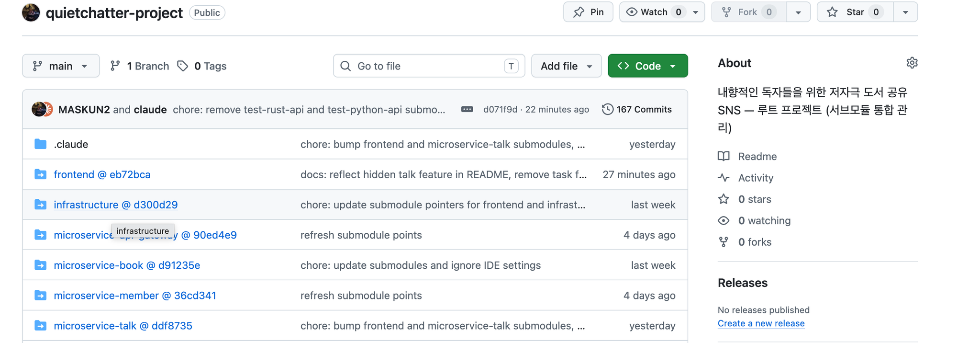This screenshot has height=343, width=980.
Task: Open infrastructure @ d300d29 submodule
Action: 116,205
